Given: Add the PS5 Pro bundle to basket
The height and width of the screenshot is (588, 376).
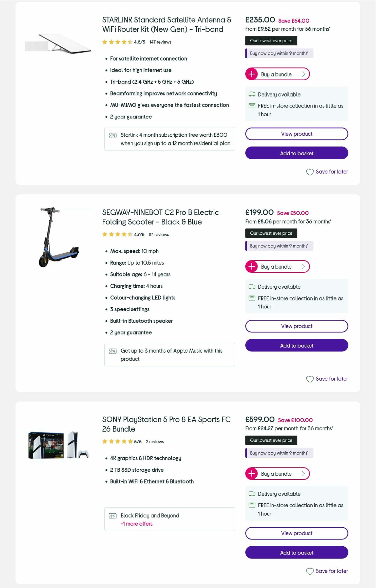Looking at the screenshot, I should pyautogui.click(x=296, y=553).
